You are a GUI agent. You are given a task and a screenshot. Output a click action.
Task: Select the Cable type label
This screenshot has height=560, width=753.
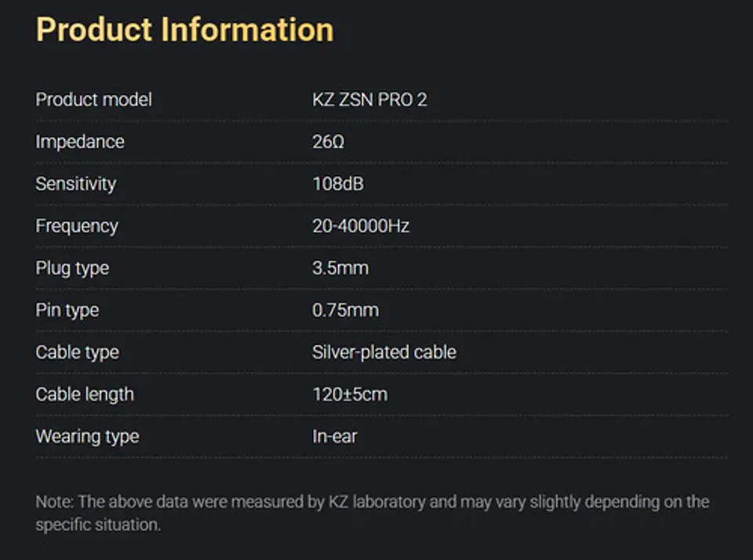[x=78, y=352]
